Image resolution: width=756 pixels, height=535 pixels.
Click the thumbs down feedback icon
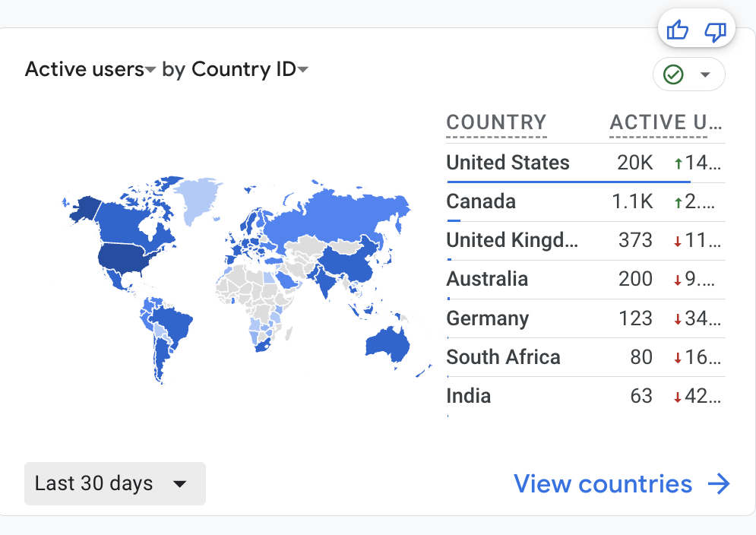click(716, 32)
